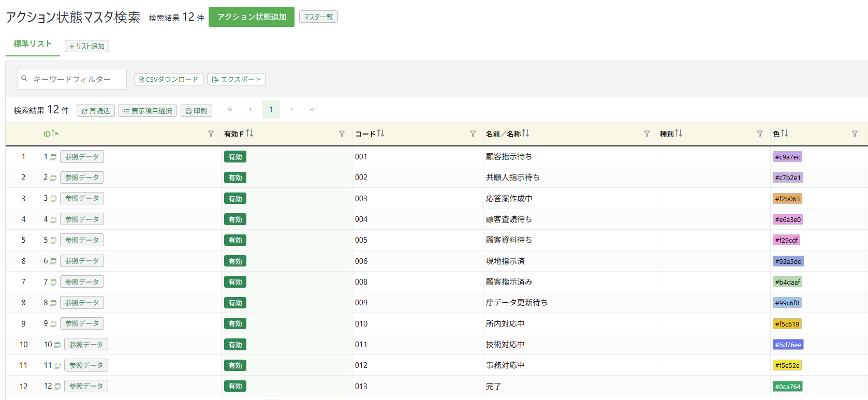Screen dimensions: 868x400
Task: Open filter for 色 column
Action: (854, 134)
